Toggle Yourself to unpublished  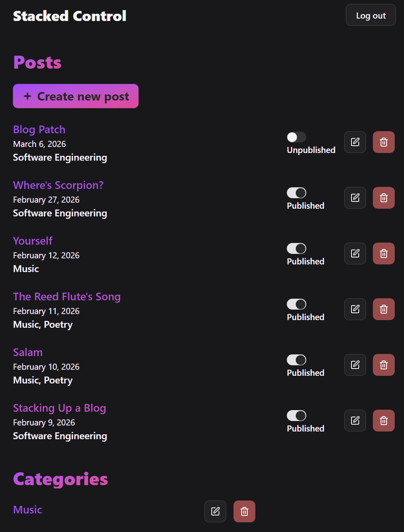[x=296, y=248]
